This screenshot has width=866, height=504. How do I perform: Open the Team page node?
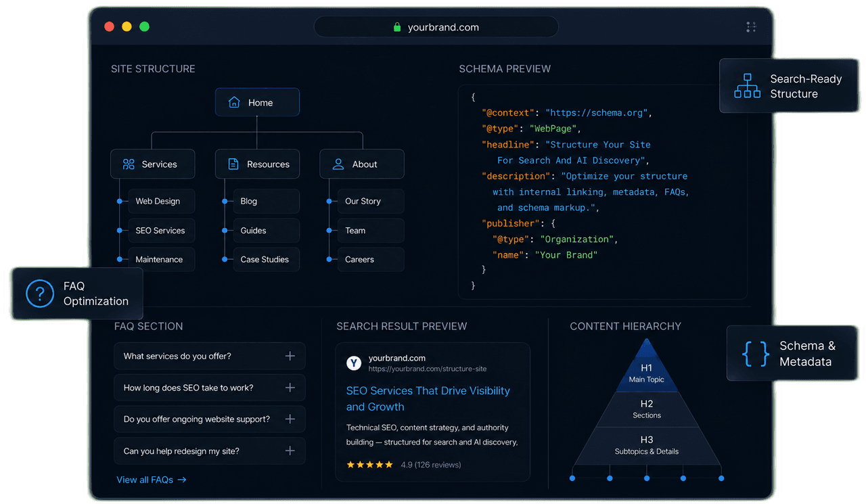(x=371, y=230)
